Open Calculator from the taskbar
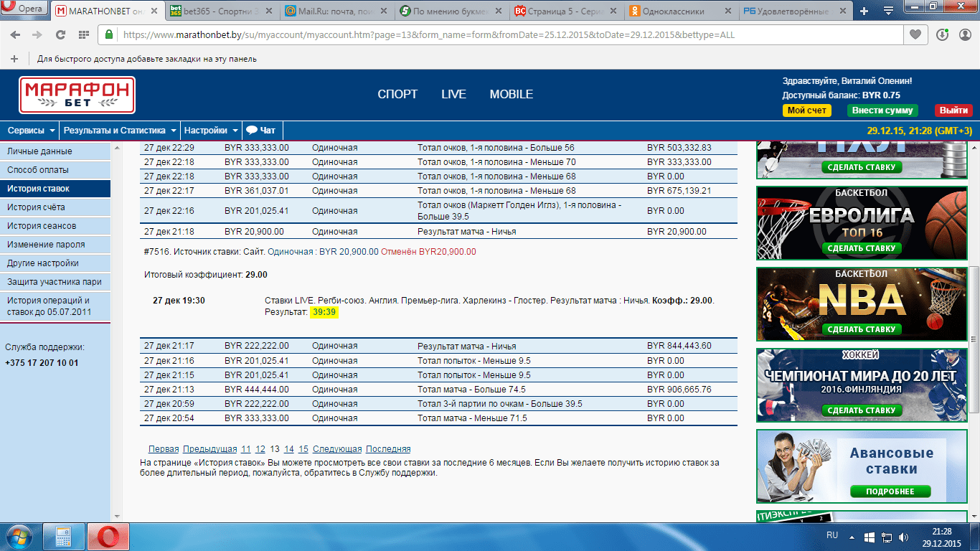Viewport: 980px width, 551px height. pyautogui.click(x=64, y=537)
